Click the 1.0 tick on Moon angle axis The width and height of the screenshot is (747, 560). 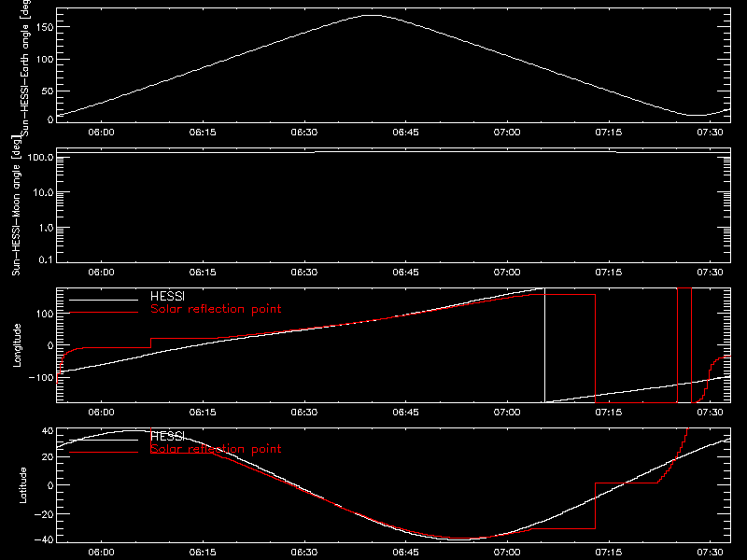coord(46,228)
